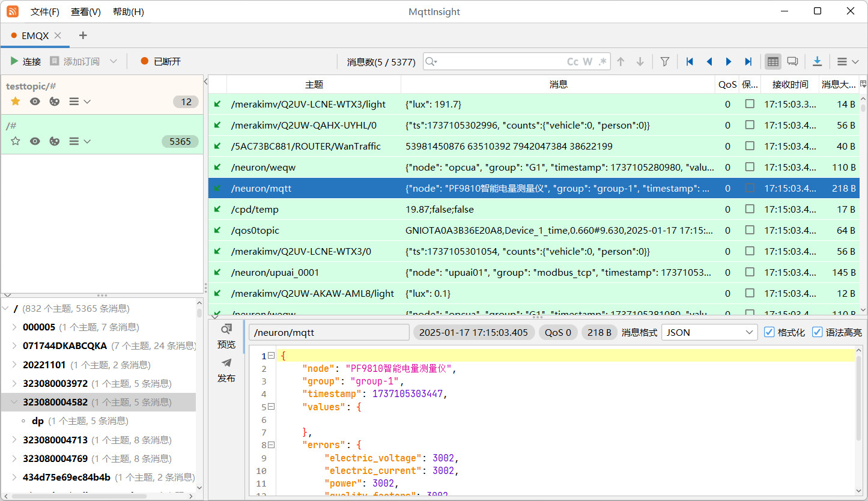Disable the 语法高亮 syntax highlight checkbox
The height and width of the screenshot is (501, 868).
pyautogui.click(x=817, y=332)
